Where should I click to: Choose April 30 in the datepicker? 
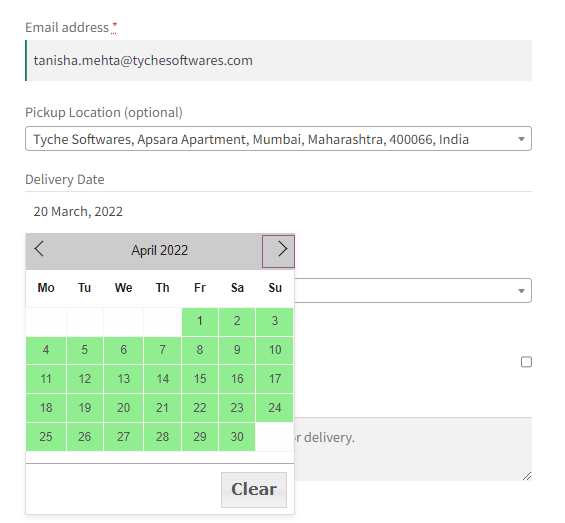click(237, 437)
